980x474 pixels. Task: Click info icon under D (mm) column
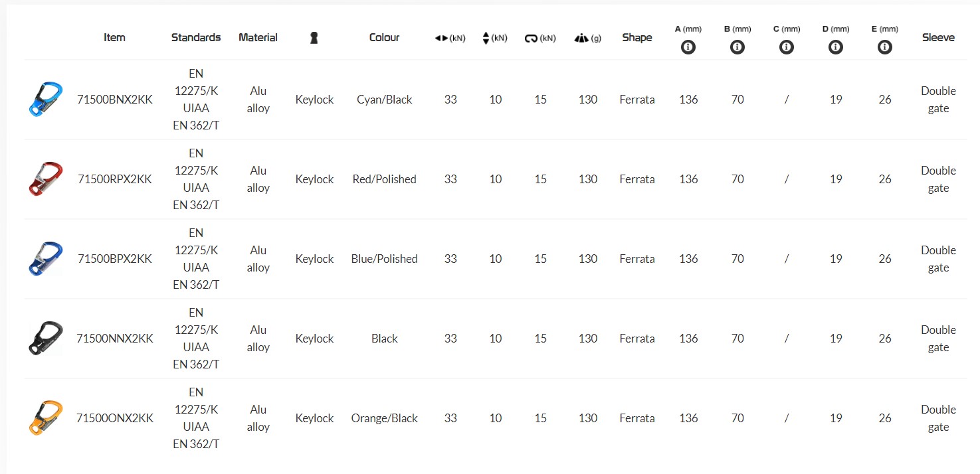[836, 47]
